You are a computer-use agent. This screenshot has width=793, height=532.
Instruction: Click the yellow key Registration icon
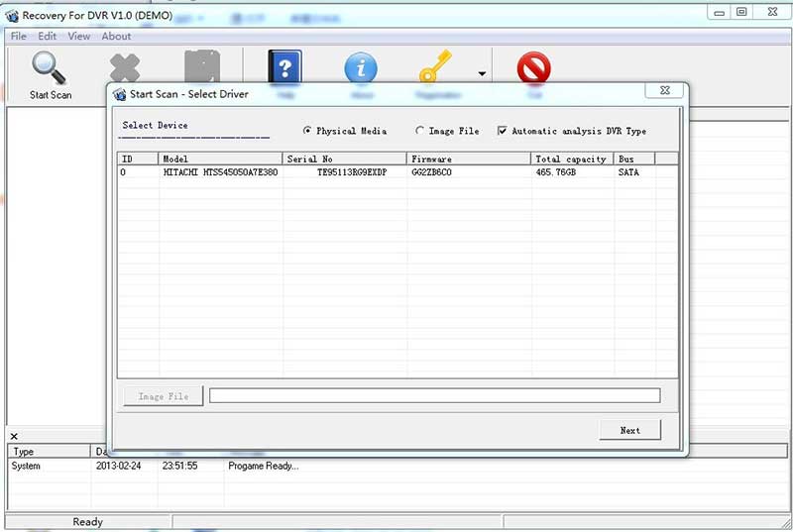click(435, 65)
